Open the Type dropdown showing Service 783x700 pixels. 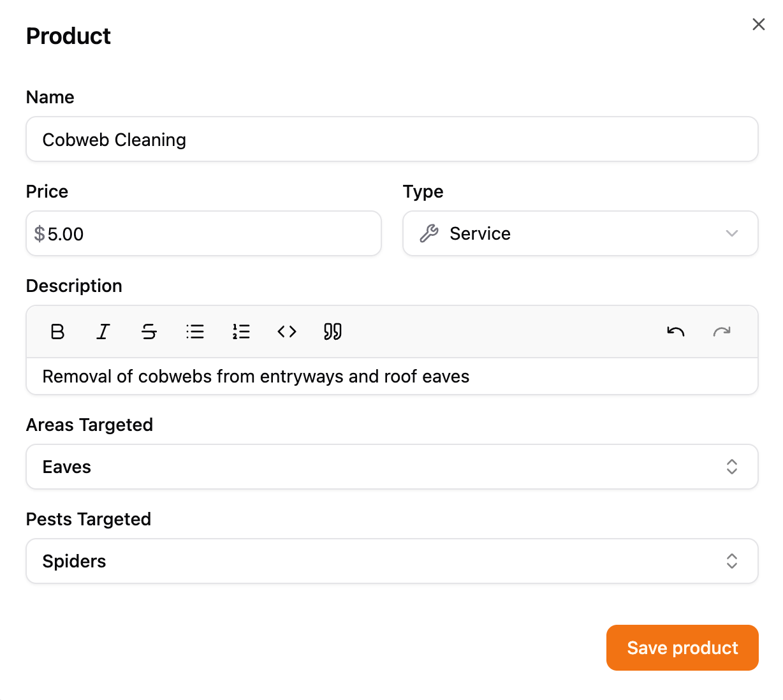(579, 233)
